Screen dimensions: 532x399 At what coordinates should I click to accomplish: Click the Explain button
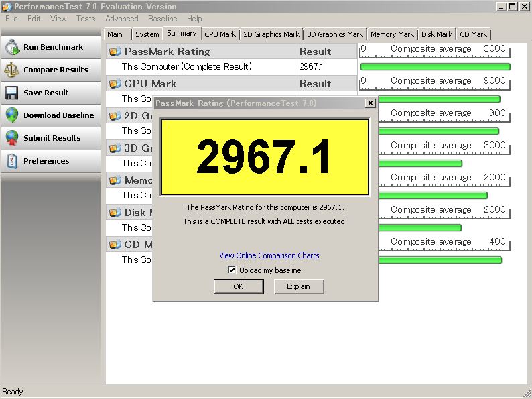click(299, 286)
